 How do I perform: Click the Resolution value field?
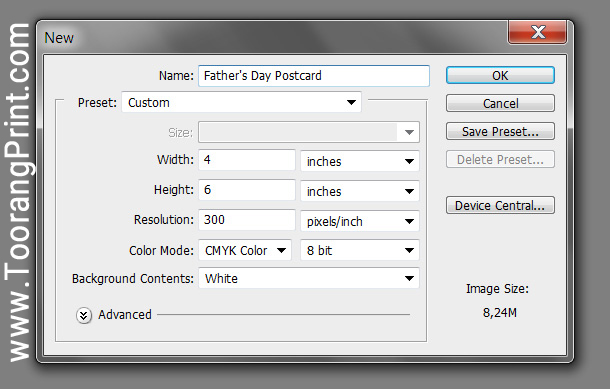pos(247,220)
